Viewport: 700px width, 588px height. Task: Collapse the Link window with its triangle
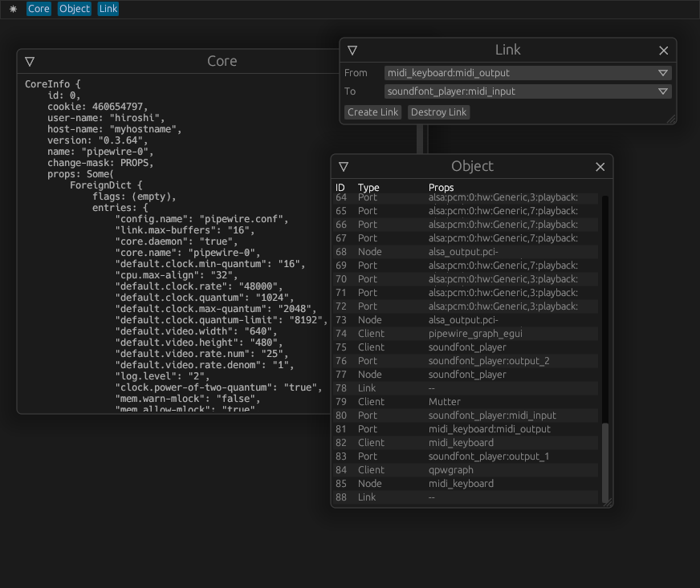(x=352, y=50)
